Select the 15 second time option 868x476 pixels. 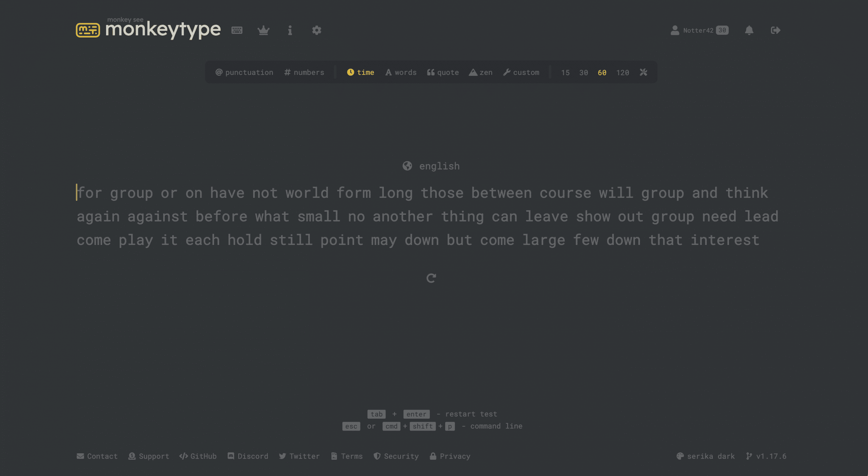565,72
